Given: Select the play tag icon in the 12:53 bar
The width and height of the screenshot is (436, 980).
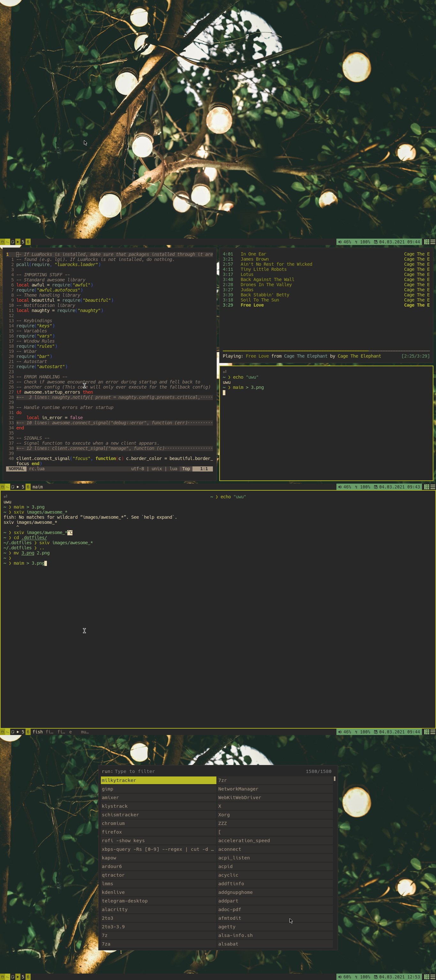Looking at the screenshot, I should [18, 977].
